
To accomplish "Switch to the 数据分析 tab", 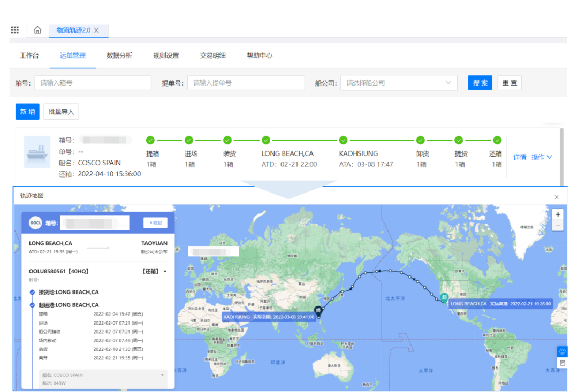I will coord(119,56).
